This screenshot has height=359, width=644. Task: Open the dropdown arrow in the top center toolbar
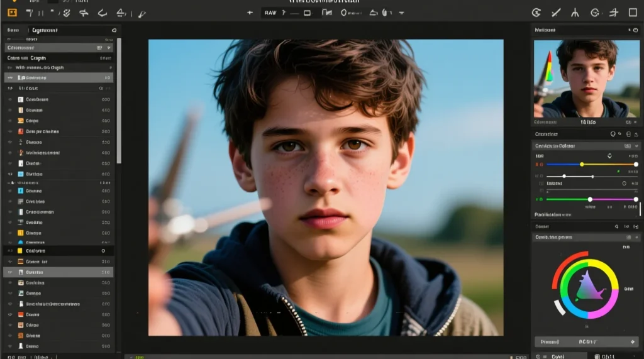(x=402, y=13)
